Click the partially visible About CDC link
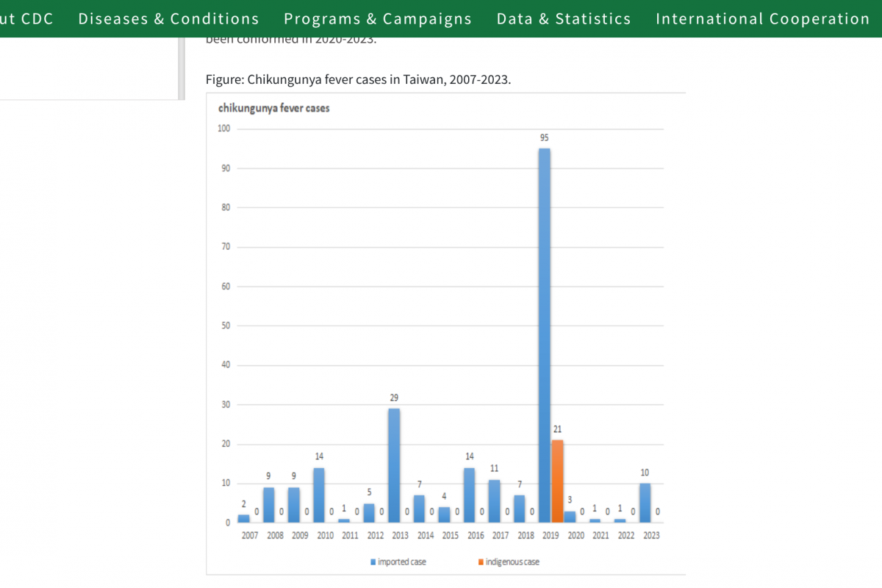Screen dimensions: 882x588 pyautogui.click(x=26, y=18)
